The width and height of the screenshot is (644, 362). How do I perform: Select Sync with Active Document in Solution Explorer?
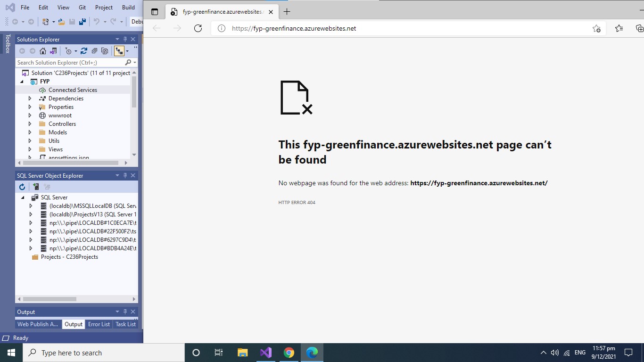click(53, 50)
